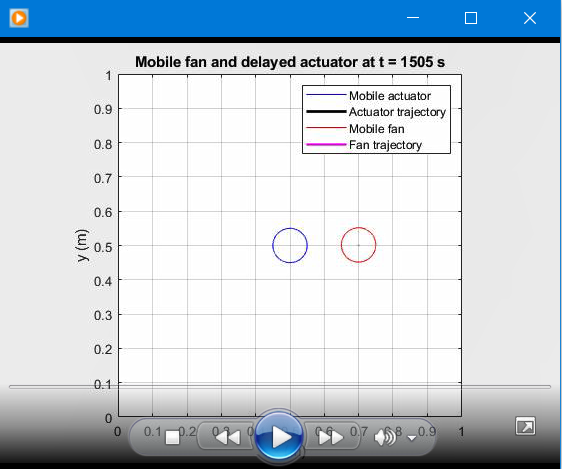
Task: Stop the video with the square Stop button
Action: pos(172,437)
